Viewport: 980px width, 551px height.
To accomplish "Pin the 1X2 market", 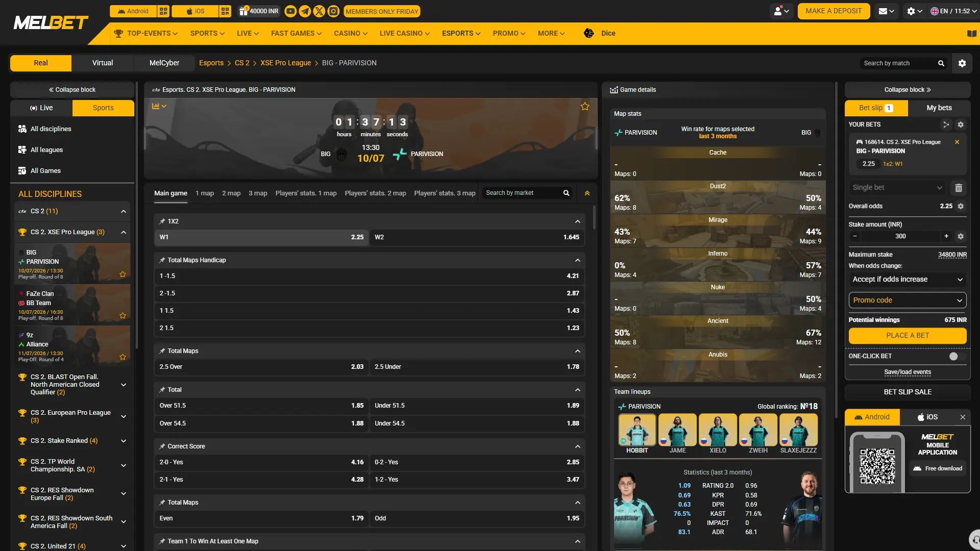I will tap(162, 221).
